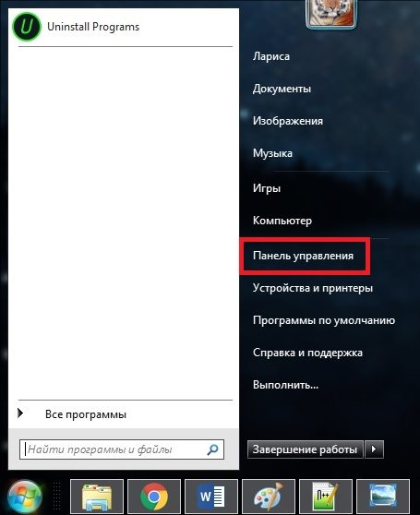Open the Документы folder
This screenshot has width=420, height=515.
tap(282, 89)
